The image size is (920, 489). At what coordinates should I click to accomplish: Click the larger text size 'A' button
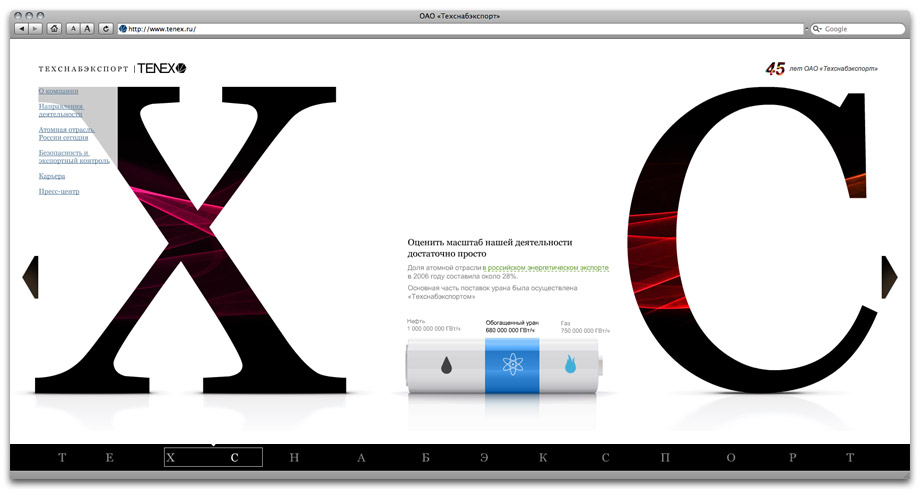[x=88, y=29]
